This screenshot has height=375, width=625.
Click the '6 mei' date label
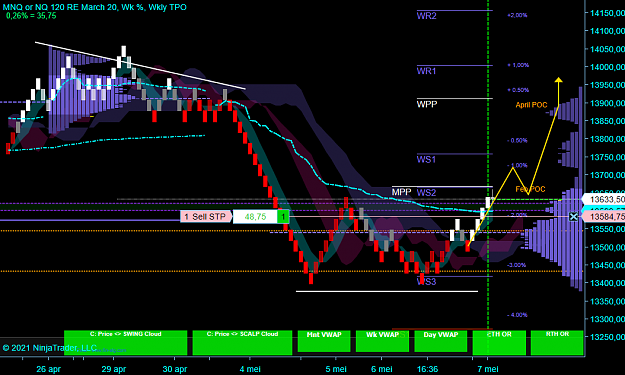tap(381, 369)
